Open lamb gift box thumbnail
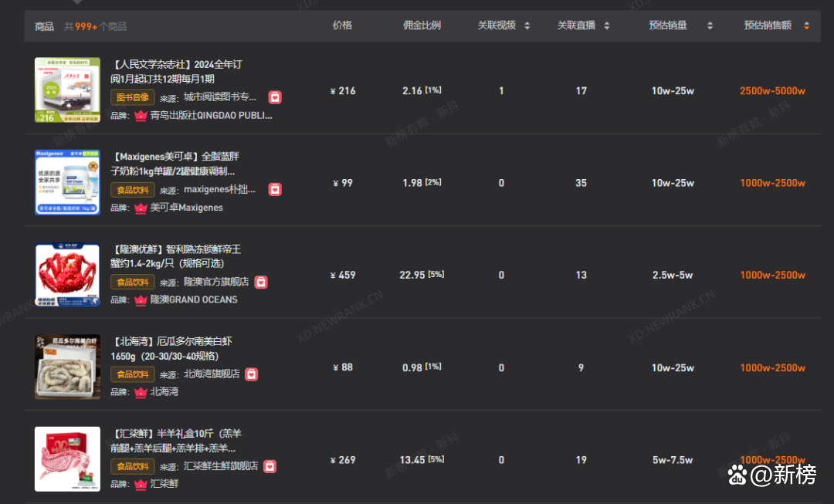This screenshot has height=504, width=834. click(x=67, y=458)
